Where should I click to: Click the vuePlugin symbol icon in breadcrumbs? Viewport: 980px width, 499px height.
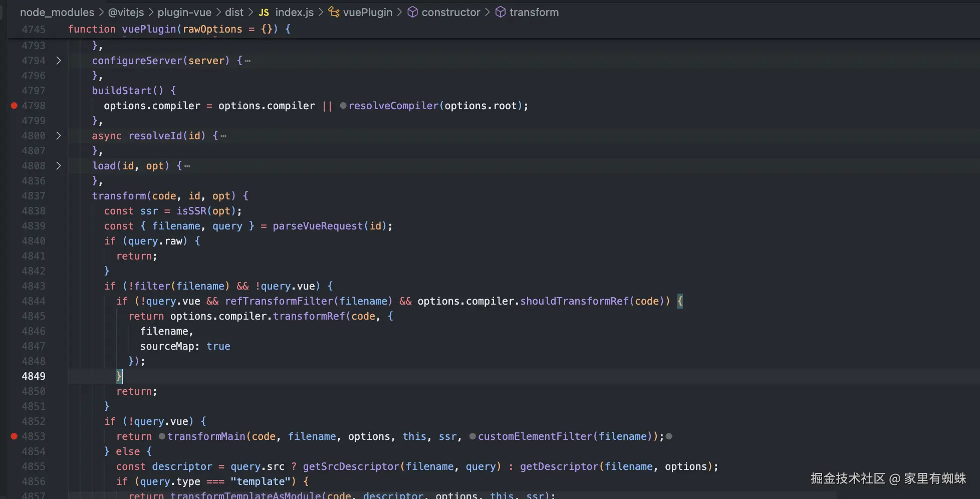tap(334, 12)
